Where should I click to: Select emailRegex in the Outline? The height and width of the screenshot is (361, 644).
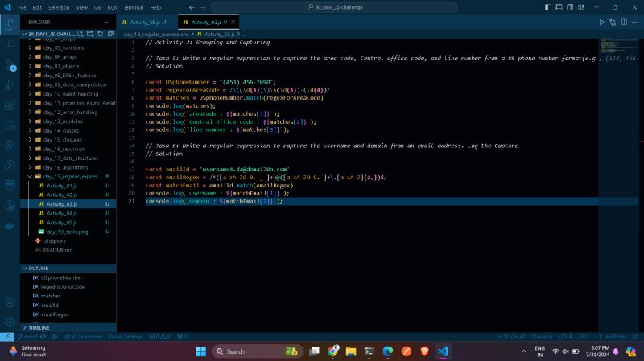pyautogui.click(x=68, y=314)
